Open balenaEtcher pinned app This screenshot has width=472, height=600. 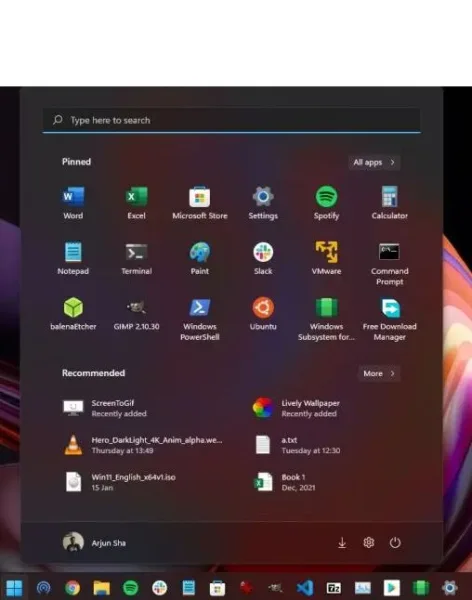point(73,314)
